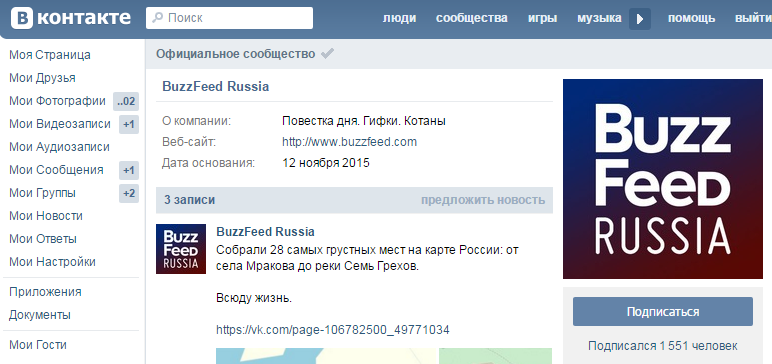
Task: Click the +2 badge beside Мои Группы
Action: (129, 194)
